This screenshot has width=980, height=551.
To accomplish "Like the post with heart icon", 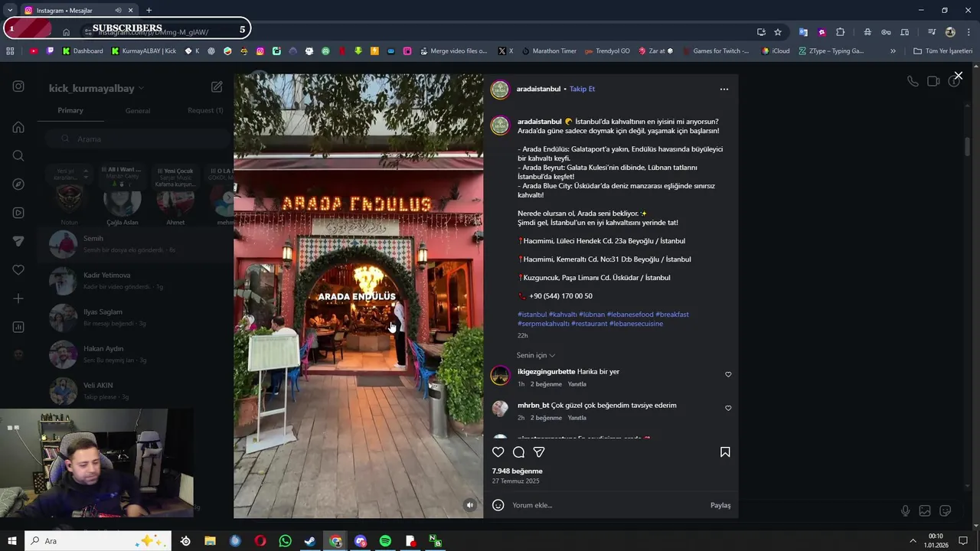I will pyautogui.click(x=498, y=452).
